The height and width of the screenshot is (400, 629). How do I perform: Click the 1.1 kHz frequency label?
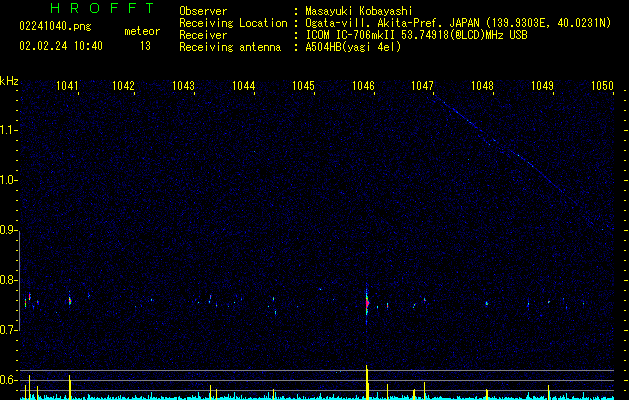click(9, 130)
